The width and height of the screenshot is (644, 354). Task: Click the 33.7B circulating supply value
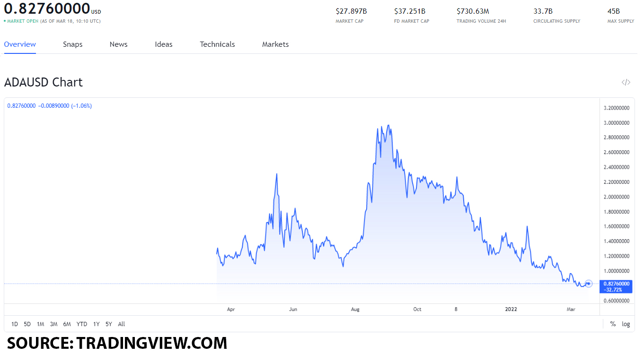coord(543,11)
